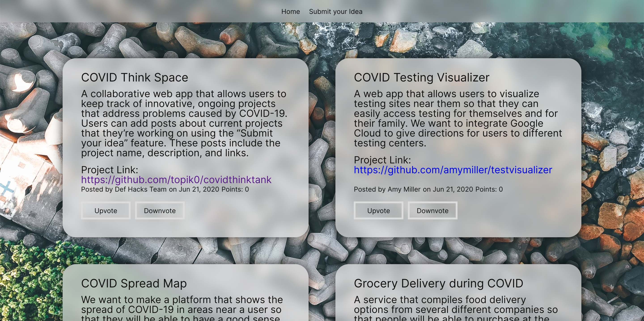Viewport: 644px width, 321px height.
Task: Click the Posted by Amy Miller line
Action: (428, 189)
